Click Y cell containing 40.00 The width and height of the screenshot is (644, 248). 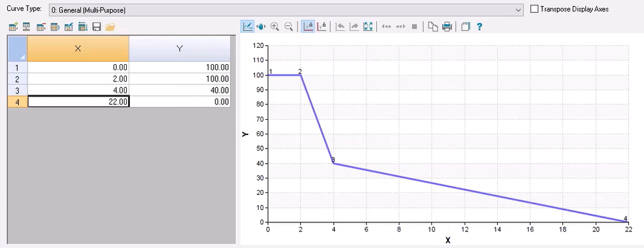point(179,90)
